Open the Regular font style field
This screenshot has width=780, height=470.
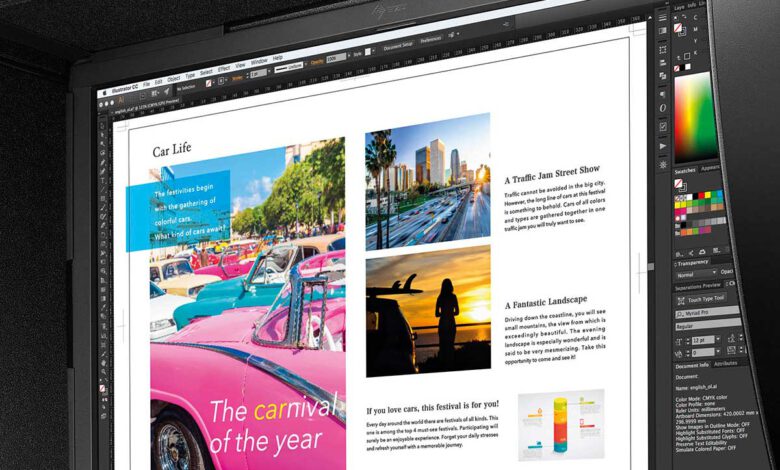[x=708, y=324]
